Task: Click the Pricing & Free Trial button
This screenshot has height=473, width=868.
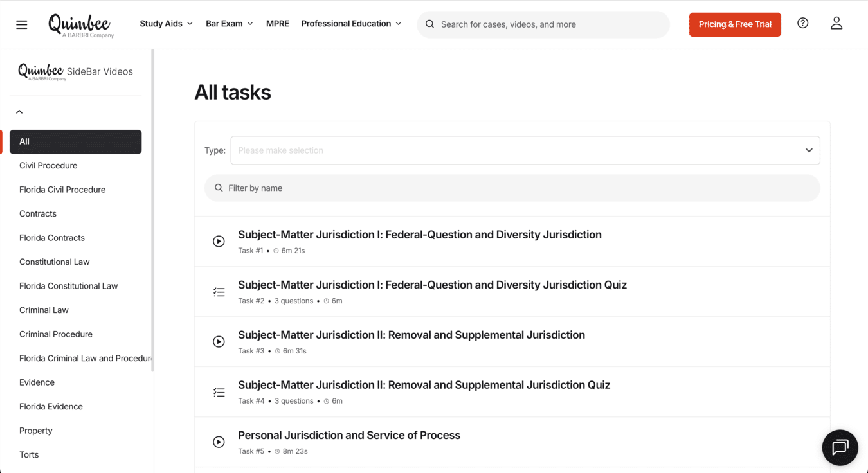Action: click(x=735, y=24)
